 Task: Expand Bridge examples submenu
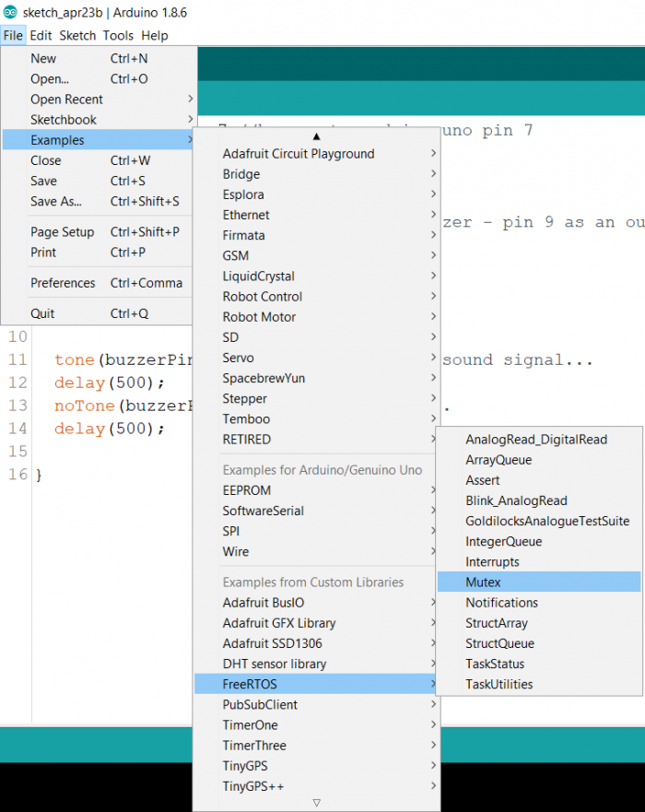[317, 174]
